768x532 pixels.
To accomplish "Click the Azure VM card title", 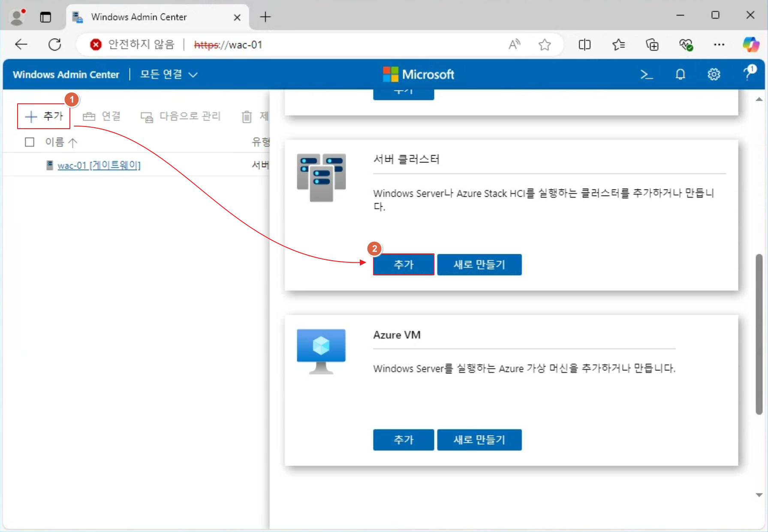I will (397, 335).
